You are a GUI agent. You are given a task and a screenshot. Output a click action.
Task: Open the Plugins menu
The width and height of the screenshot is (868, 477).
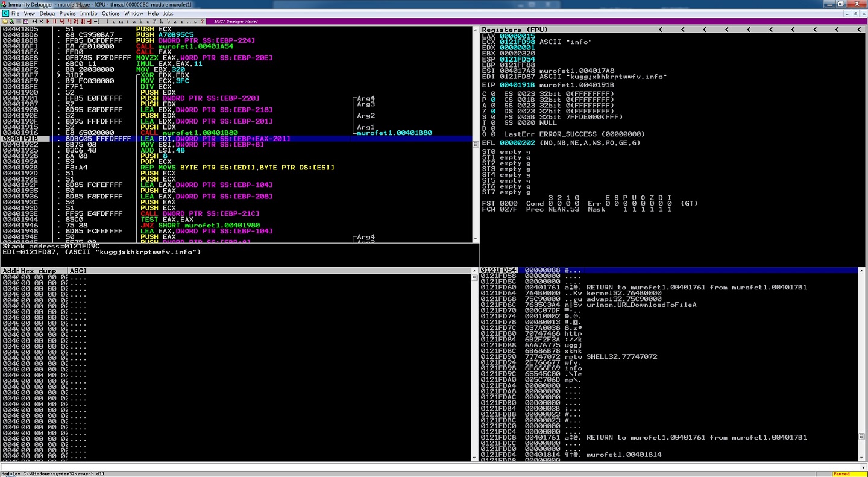click(68, 13)
